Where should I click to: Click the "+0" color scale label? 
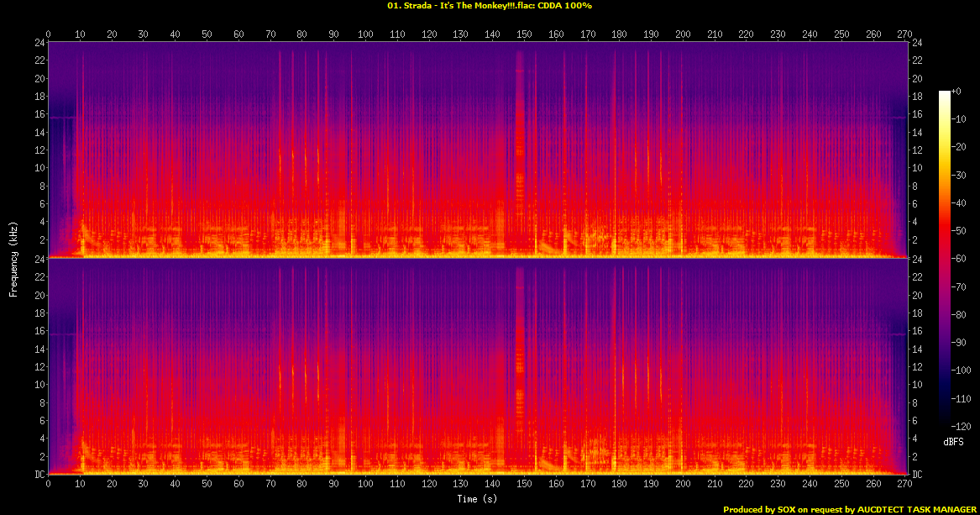pyautogui.click(x=956, y=92)
